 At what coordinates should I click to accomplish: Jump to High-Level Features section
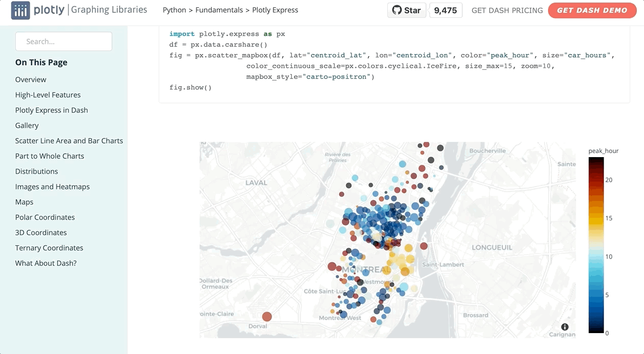point(48,95)
